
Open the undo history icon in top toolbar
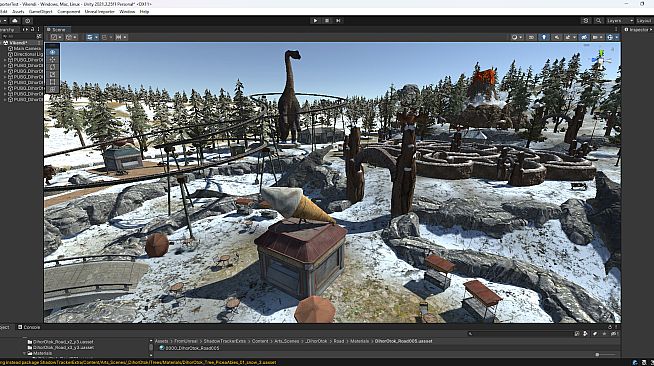click(x=586, y=20)
